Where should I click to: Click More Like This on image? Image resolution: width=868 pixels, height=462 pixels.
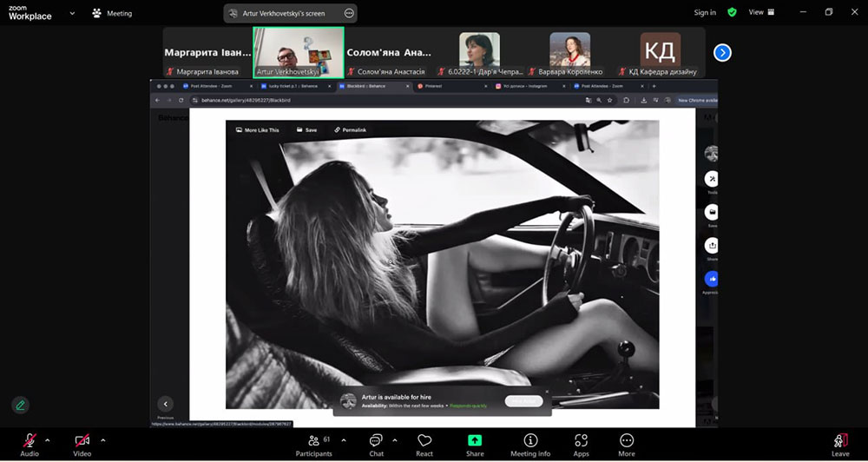258,129
